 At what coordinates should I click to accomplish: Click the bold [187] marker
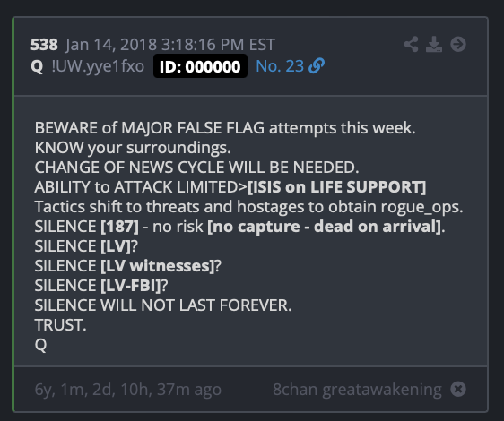(119, 227)
